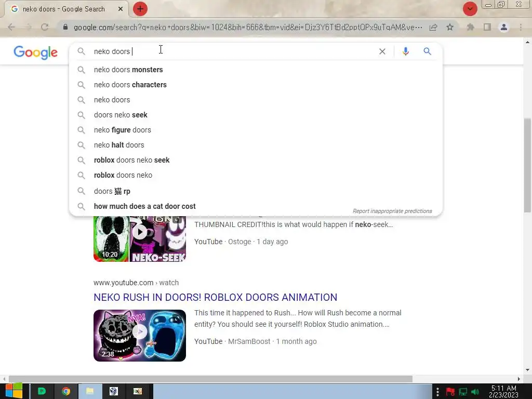532x399 pixels.
Task: Start voice search with microphone icon
Action: [405, 51]
